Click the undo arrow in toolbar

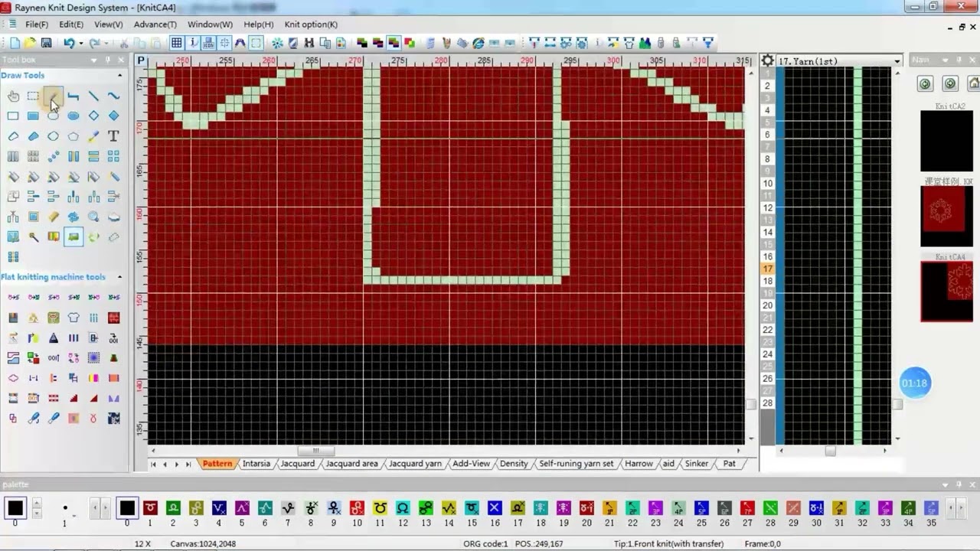(x=69, y=43)
